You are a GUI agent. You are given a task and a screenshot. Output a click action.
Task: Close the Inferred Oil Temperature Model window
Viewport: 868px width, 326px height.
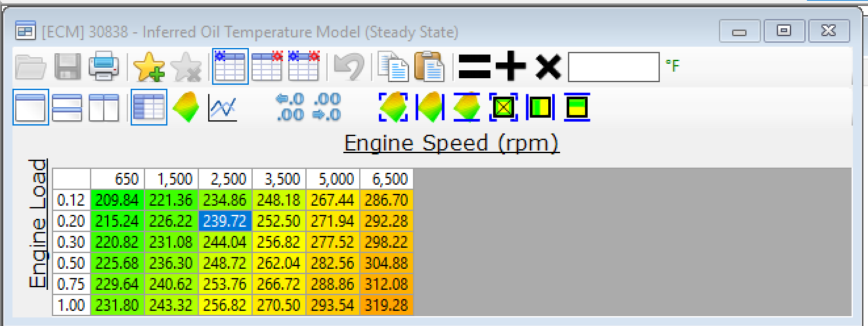(829, 30)
